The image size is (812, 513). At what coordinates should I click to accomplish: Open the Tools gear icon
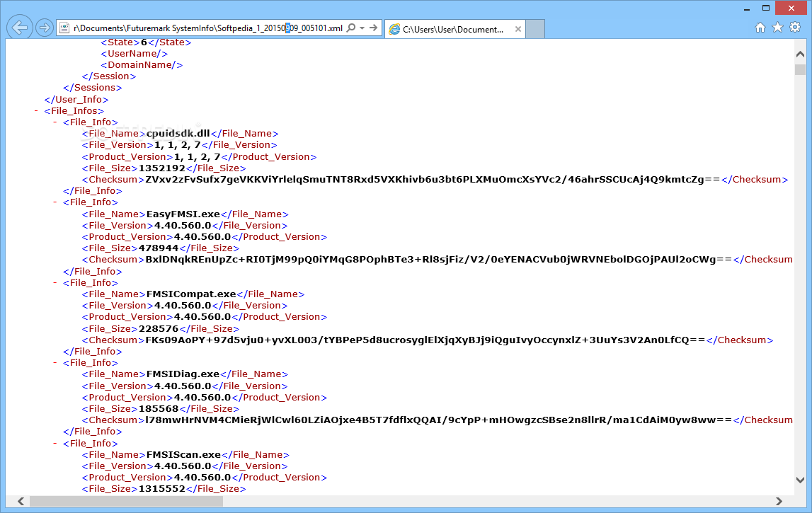[x=795, y=28]
